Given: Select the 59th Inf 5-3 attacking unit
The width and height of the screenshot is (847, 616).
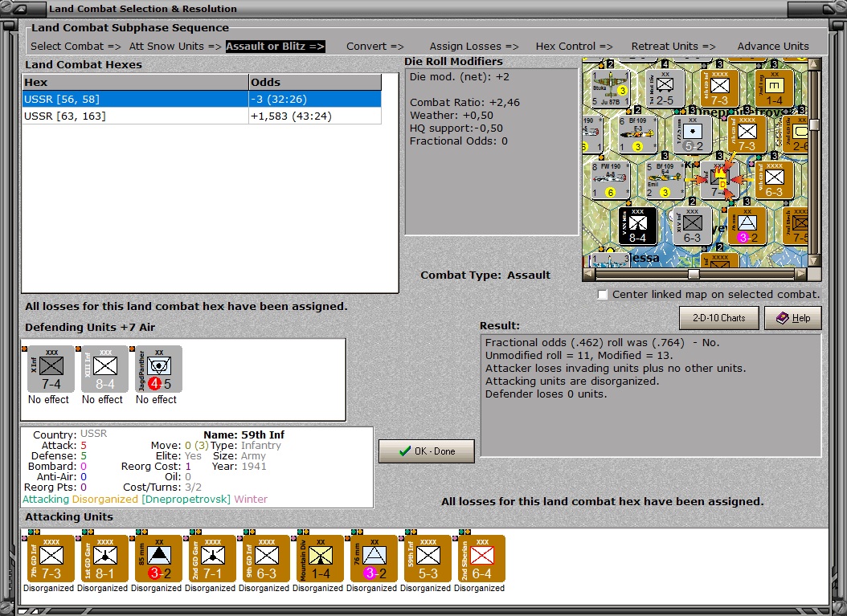Looking at the screenshot, I should pos(428,558).
